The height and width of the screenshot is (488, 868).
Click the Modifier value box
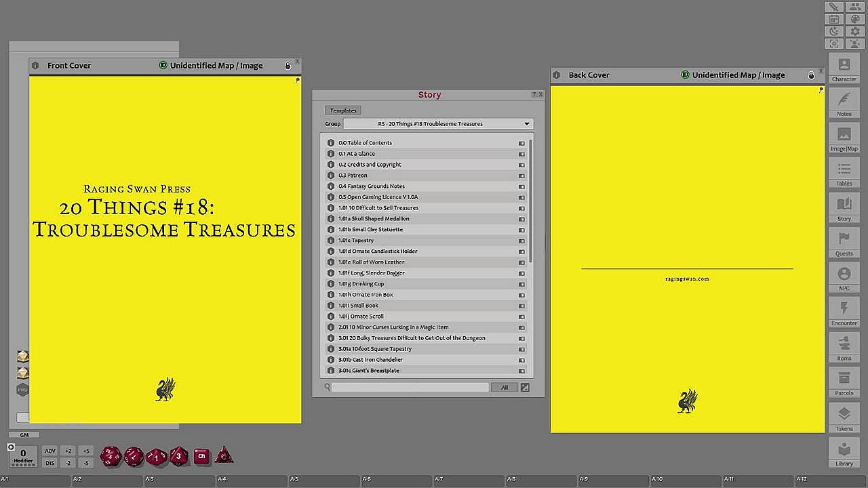[23, 455]
